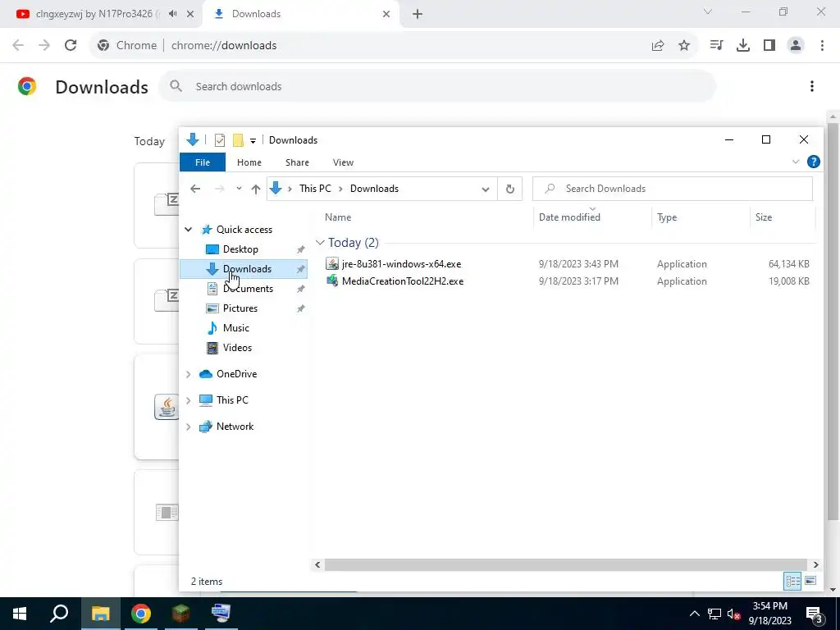Image resolution: width=840 pixels, height=630 pixels.
Task: Show hidden system tray icons
Action: pyautogui.click(x=694, y=614)
